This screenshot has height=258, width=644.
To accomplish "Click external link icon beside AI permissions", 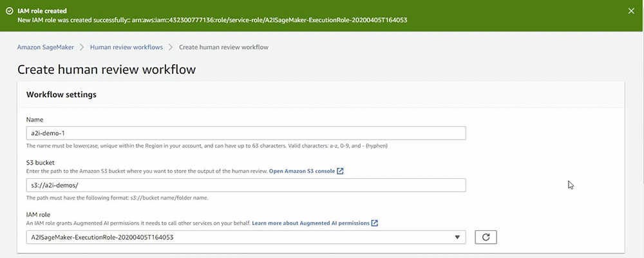I will coord(375,223).
